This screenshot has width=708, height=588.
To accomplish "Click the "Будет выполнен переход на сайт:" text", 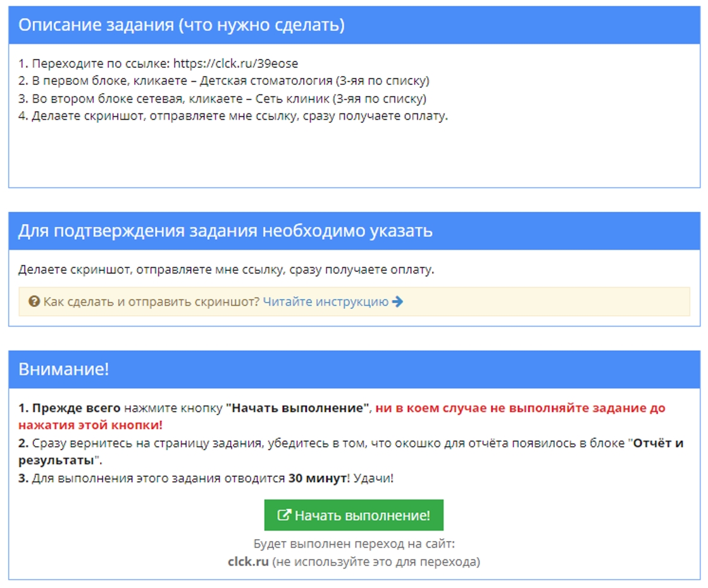I will point(354,543).
